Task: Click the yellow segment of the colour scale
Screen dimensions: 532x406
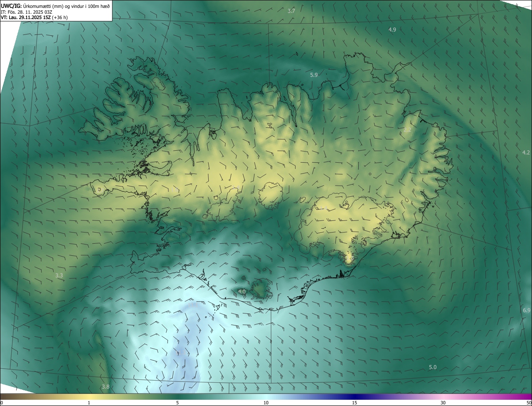Action: 89,396
